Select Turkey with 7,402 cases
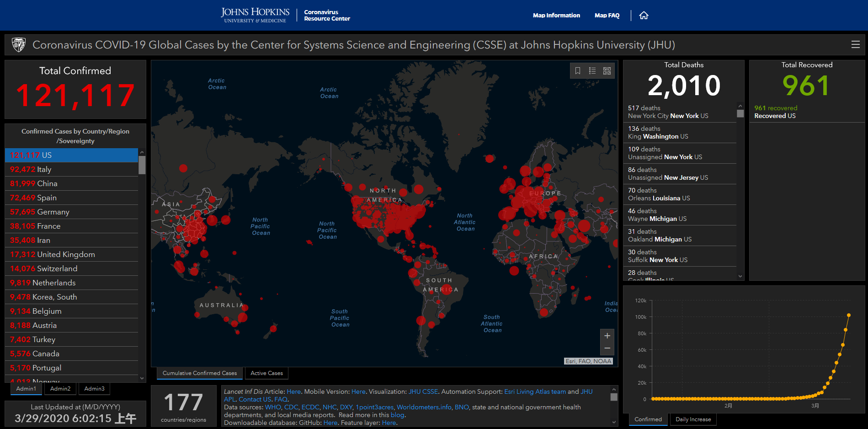This screenshot has height=429, width=868. pyautogui.click(x=71, y=339)
